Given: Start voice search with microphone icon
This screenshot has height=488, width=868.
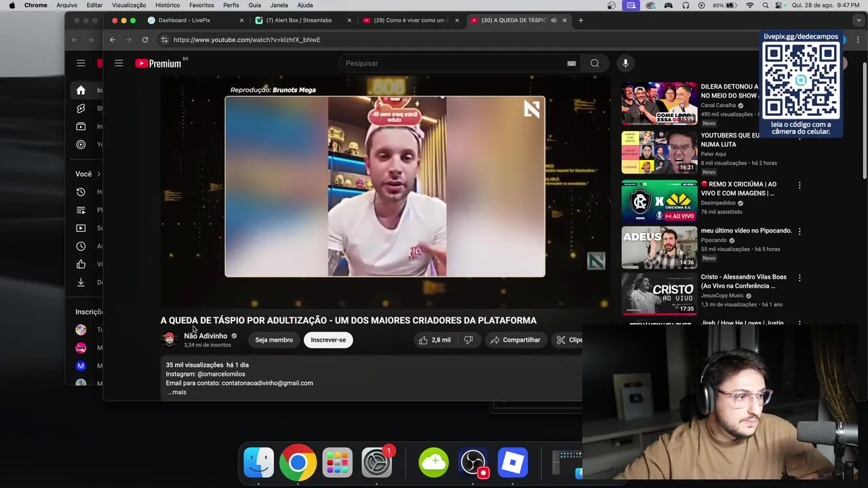Looking at the screenshot, I should [625, 63].
